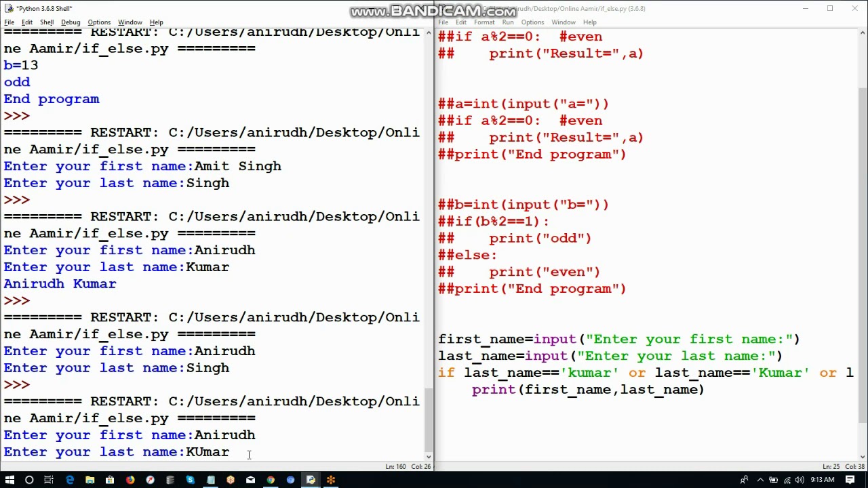Image resolution: width=868 pixels, height=488 pixels.
Task: Open the People icon in system tray
Action: (x=744, y=480)
